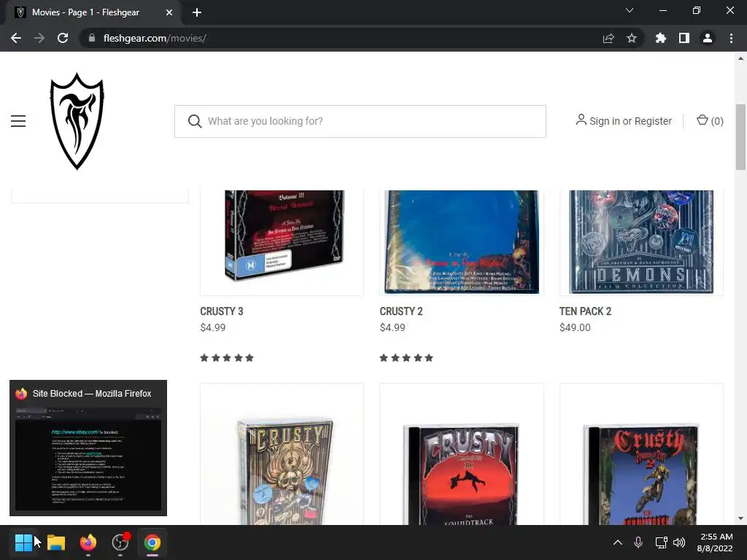Click the page vertical scrollbar thumb
The image size is (747, 560).
(x=740, y=137)
